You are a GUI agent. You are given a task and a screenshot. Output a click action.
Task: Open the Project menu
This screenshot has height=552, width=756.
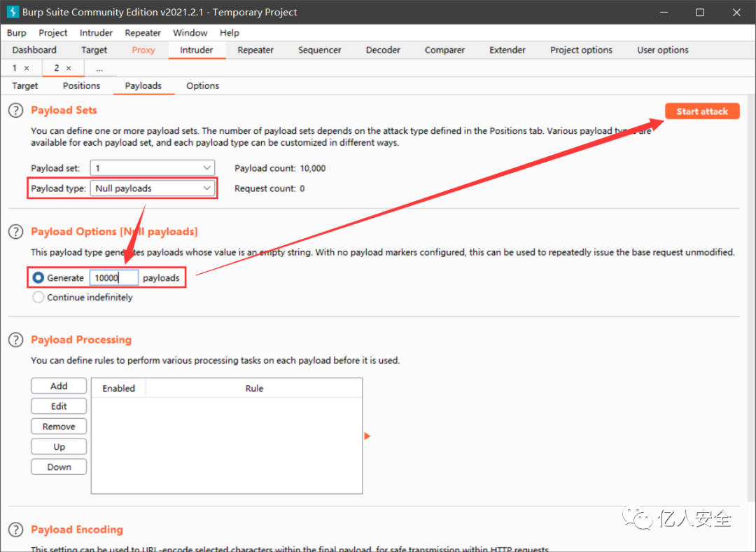pos(53,33)
